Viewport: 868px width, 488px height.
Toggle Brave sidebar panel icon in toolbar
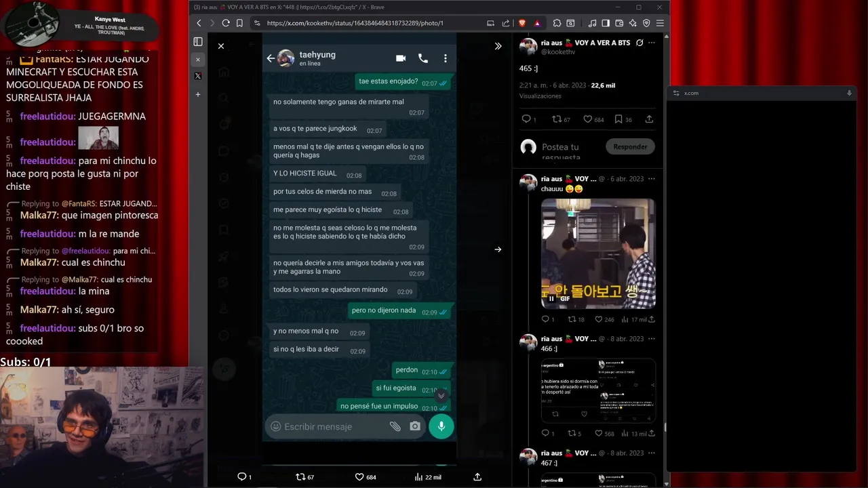click(606, 23)
